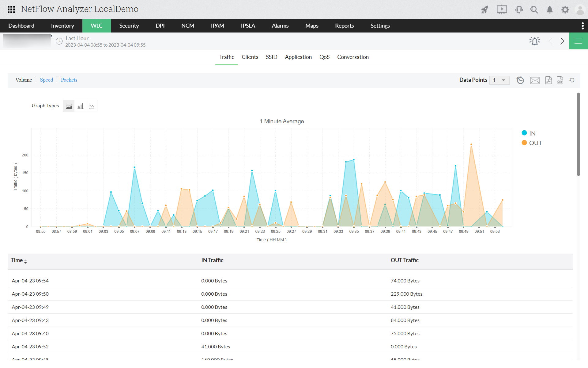Screen dimensions: 588x368
Task: Open the Speed traffic view
Action: [46, 80]
